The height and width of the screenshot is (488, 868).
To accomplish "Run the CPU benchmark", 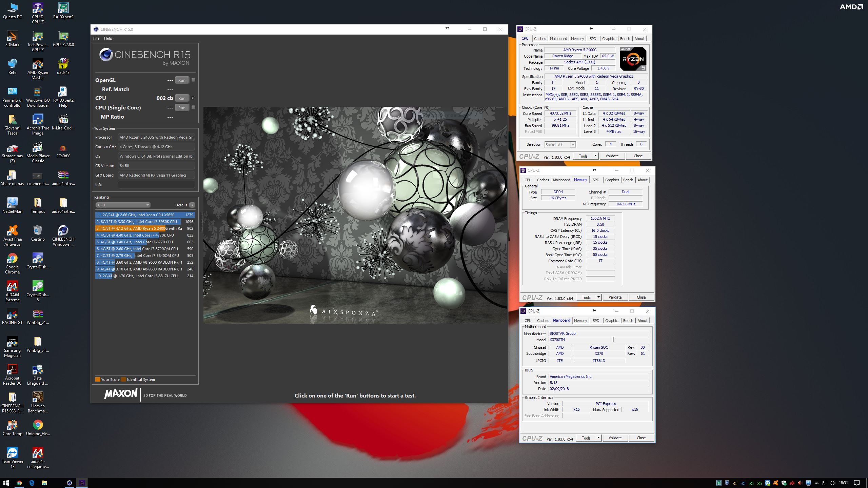I will coord(182,98).
